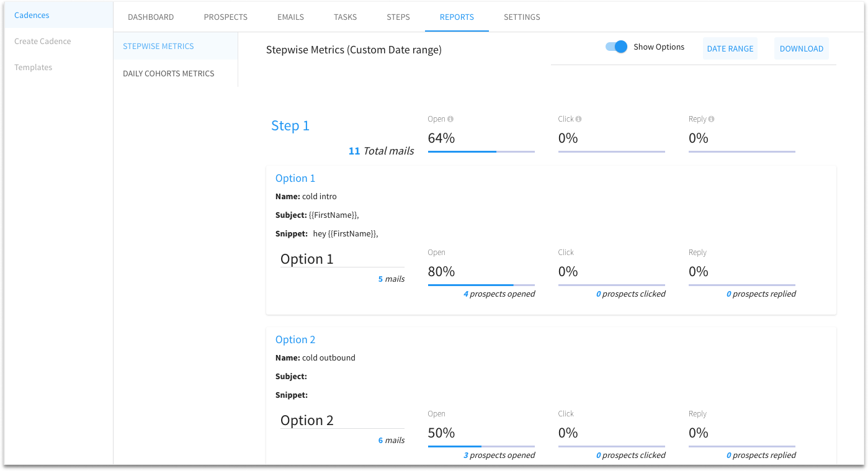Screen dimensions: 868x471
Task: Click the Date Range button
Action: [x=730, y=48]
